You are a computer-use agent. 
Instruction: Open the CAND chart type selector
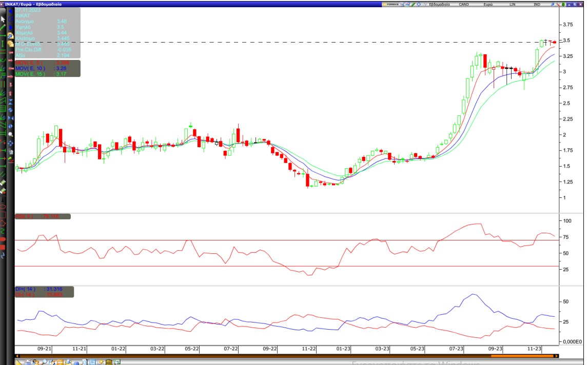tap(463, 4)
